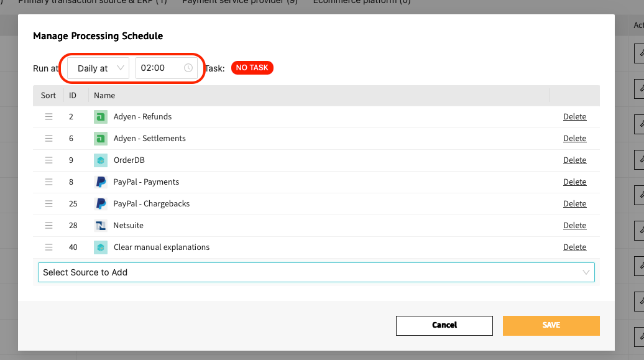Click the PayPal logo in Payments row
Image resolution: width=644 pixels, height=360 pixels.
[101, 182]
